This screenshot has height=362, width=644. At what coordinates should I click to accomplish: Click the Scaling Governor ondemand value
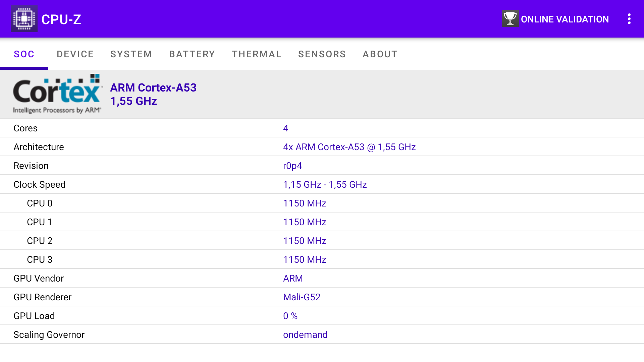click(x=305, y=335)
